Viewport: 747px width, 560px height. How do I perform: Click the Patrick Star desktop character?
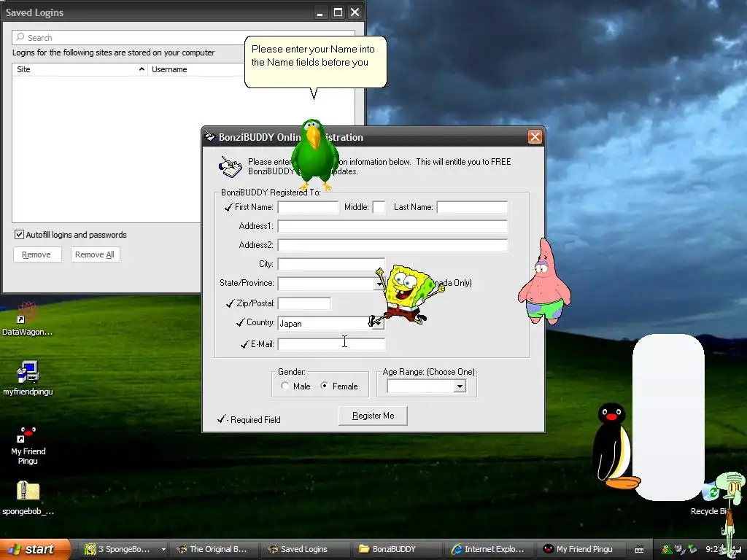click(x=544, y=282)
